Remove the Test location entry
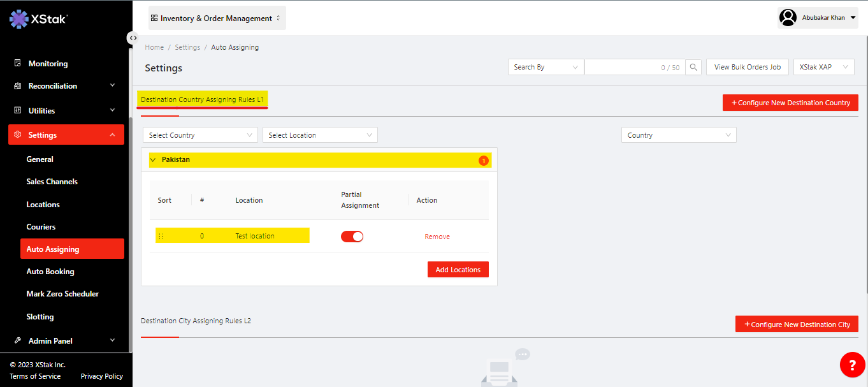Image resolution: width=868 pixels, height=387 pixels. coord(437,237)
